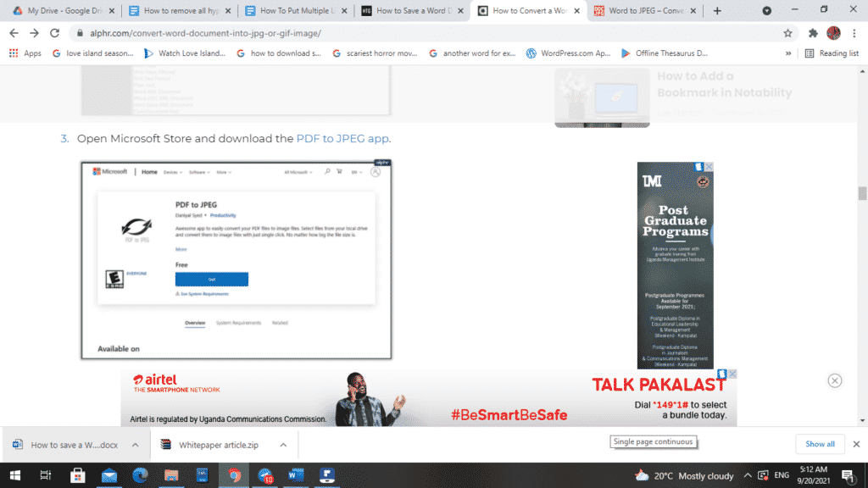Expand options for Whitepaper article.zip download
Image resolution: width=868 pixels, height=488 pixels.
(x=283, y=445)
